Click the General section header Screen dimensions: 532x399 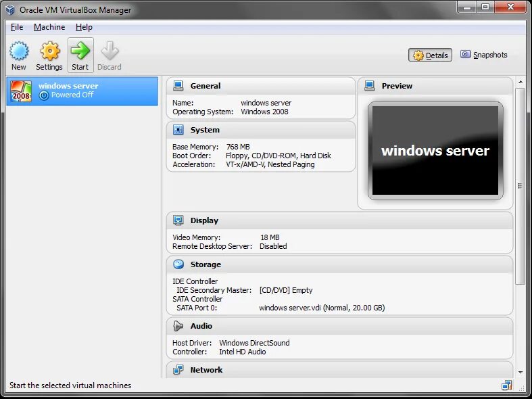260,86
